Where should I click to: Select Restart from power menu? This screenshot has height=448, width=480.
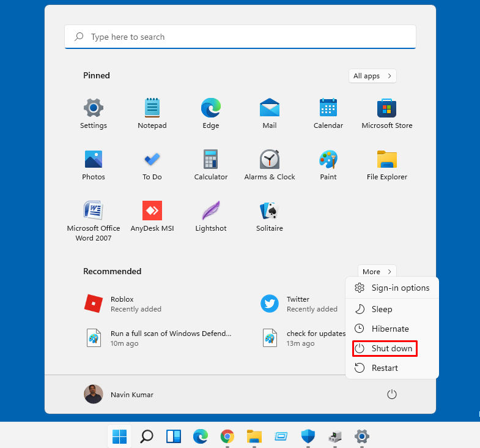coord(392,368)
